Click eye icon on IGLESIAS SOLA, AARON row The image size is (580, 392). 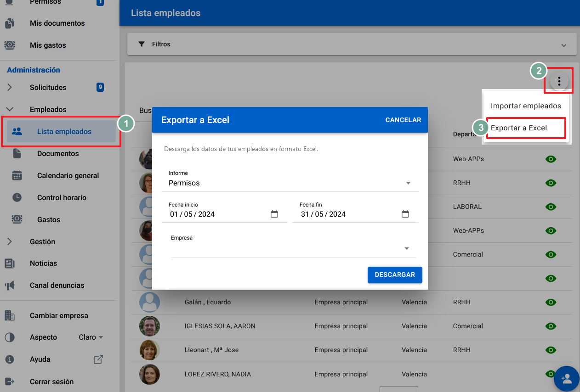click(x=550, y=326)
